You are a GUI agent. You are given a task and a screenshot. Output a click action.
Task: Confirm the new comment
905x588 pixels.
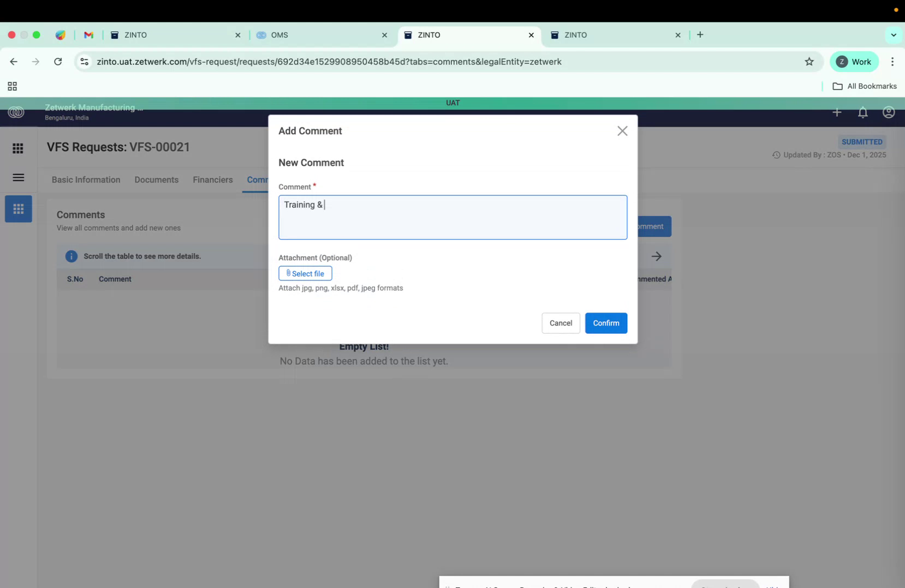coord(605,323)
